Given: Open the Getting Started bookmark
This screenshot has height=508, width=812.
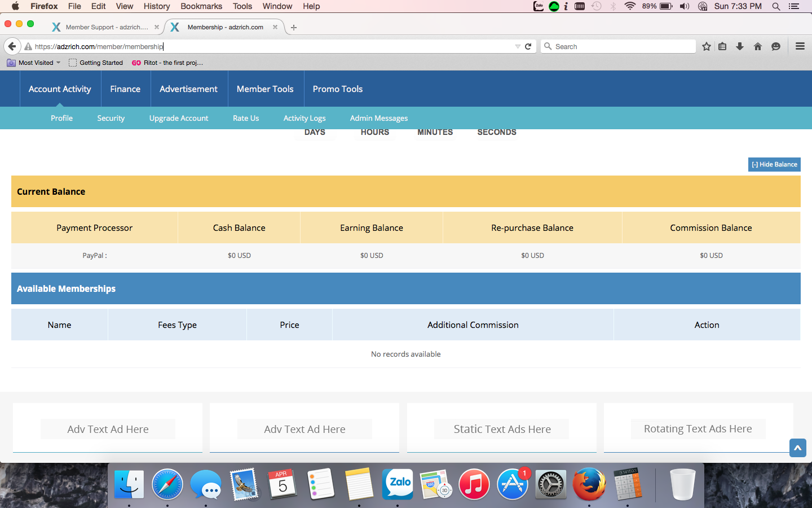Looking at the screenshot, I should click(x=96, y=63).
